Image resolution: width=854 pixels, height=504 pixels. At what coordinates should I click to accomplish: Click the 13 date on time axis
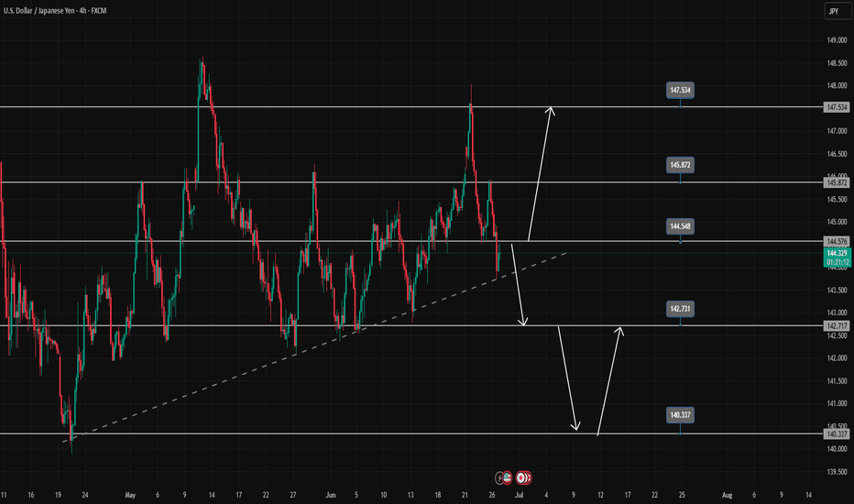click(x=411, y=495)
